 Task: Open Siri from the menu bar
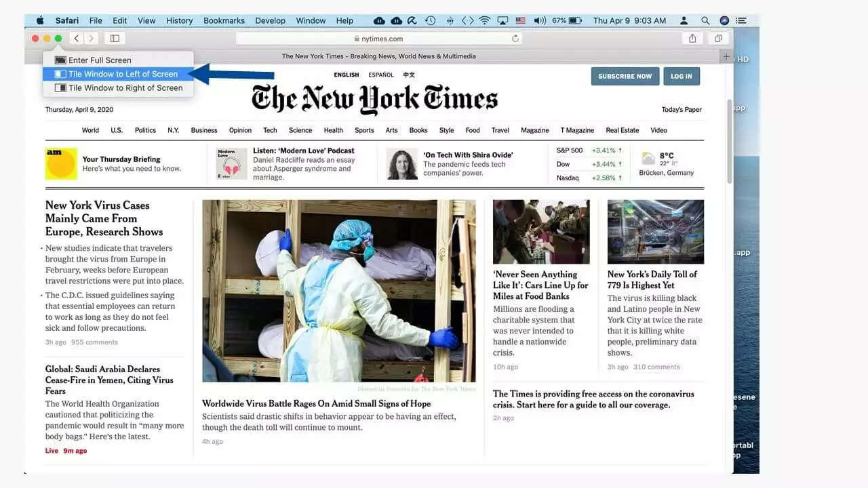coord(724,20)
